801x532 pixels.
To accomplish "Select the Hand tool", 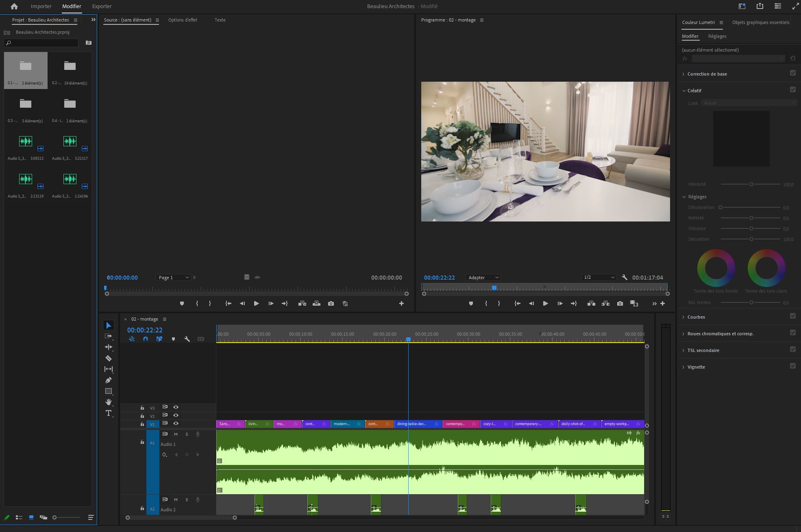I will [x=108, y=402].
